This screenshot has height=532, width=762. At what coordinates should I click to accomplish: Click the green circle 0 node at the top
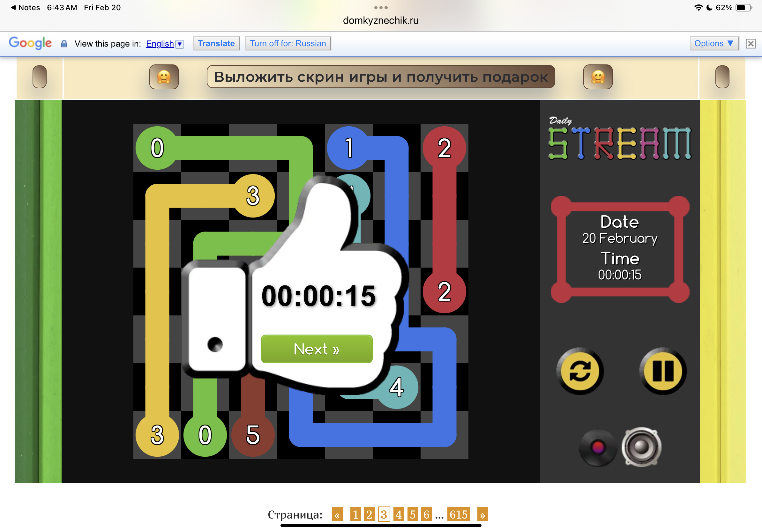[157, 148]
